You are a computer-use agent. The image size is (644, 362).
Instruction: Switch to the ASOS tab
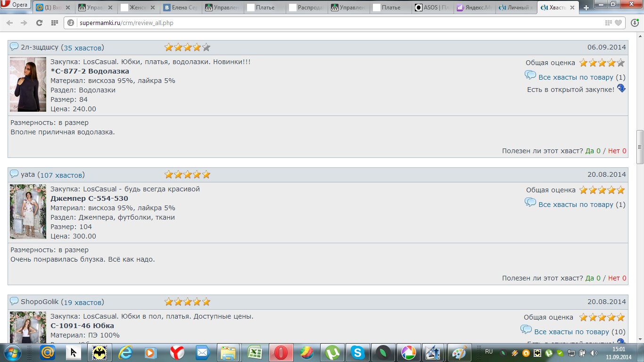point(433,8)
